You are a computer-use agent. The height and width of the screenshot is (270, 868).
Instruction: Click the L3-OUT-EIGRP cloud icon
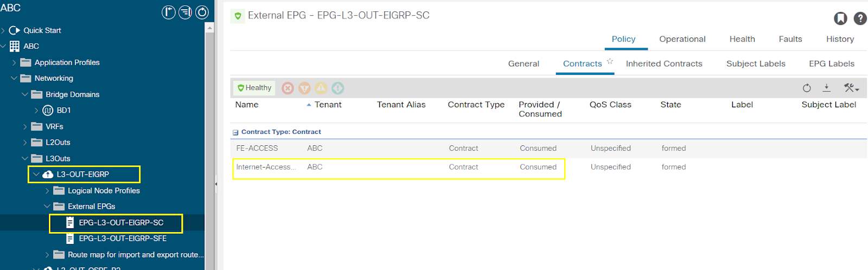(x=48, y=174)
